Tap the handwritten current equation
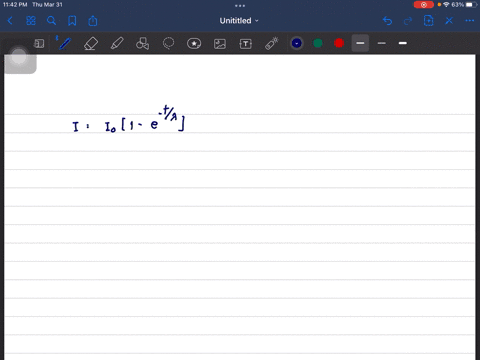The width and height of the screenshot is (480, 360). (x=128, y=119)
